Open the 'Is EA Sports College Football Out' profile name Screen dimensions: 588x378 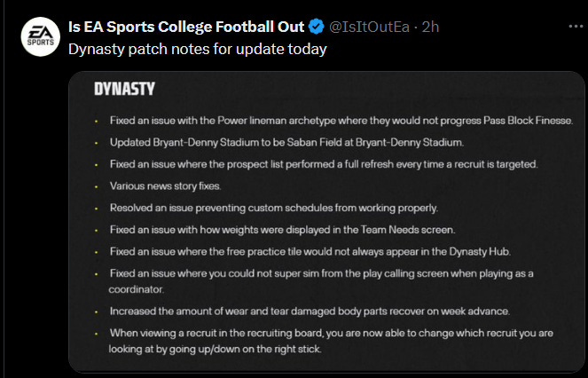click(x=186, y=27)
